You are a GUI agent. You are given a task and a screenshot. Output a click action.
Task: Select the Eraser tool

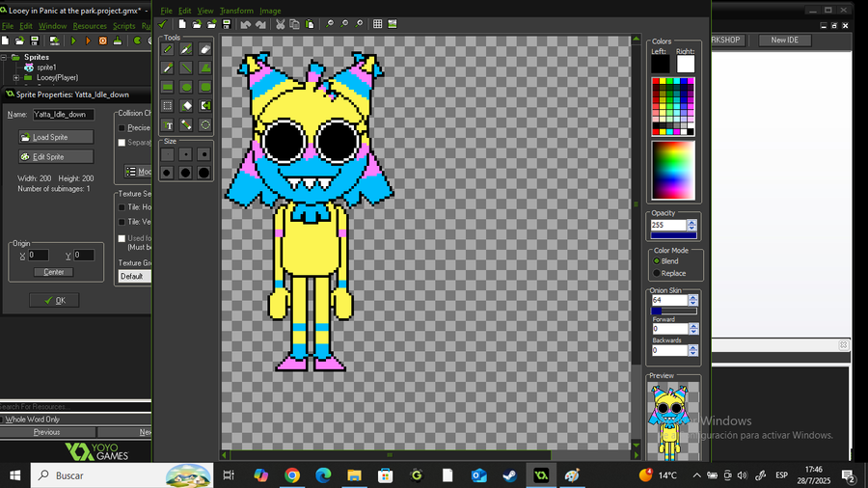pos(204,49)
